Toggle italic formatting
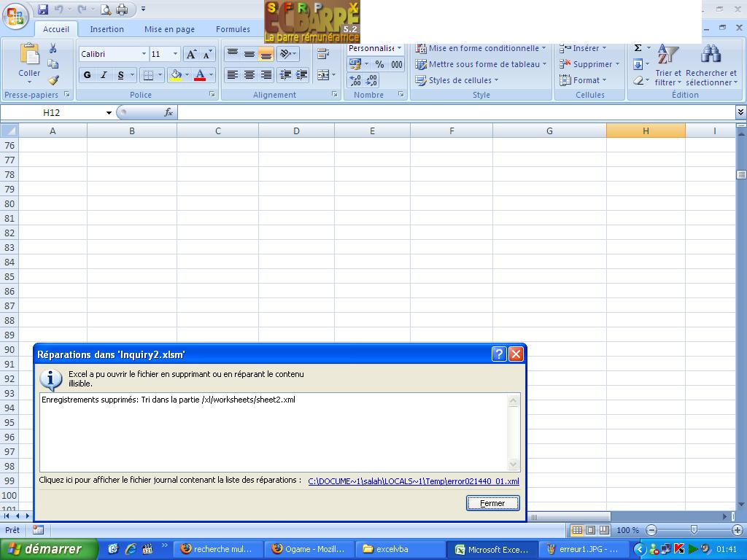Image resolution: width=747 pixels, height=560 pixels. click(104, 75)
